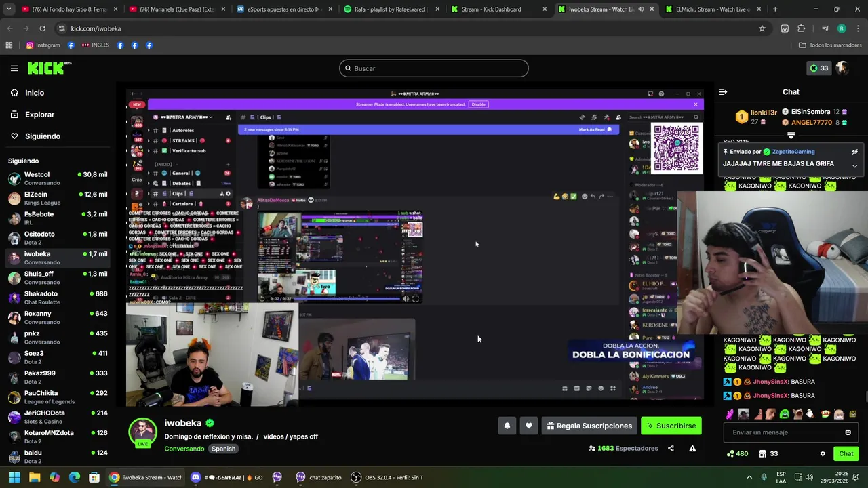Image resolution: width=868 pixels, height=488 pixels.
Task: Insert the screaming cat emote
Action: click(798, 414)
